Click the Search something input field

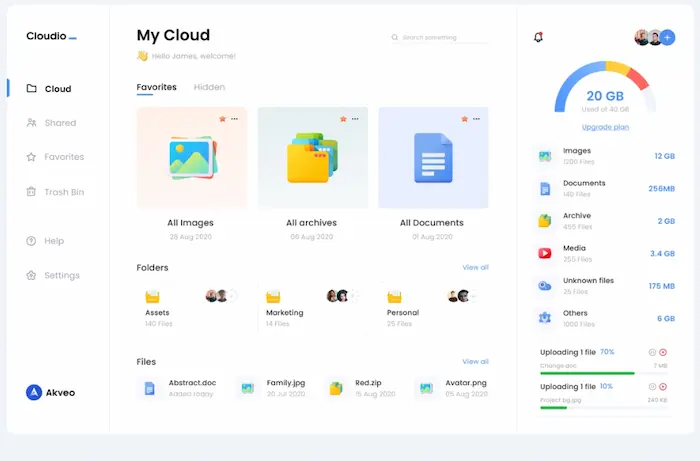[x=440, y=37]
